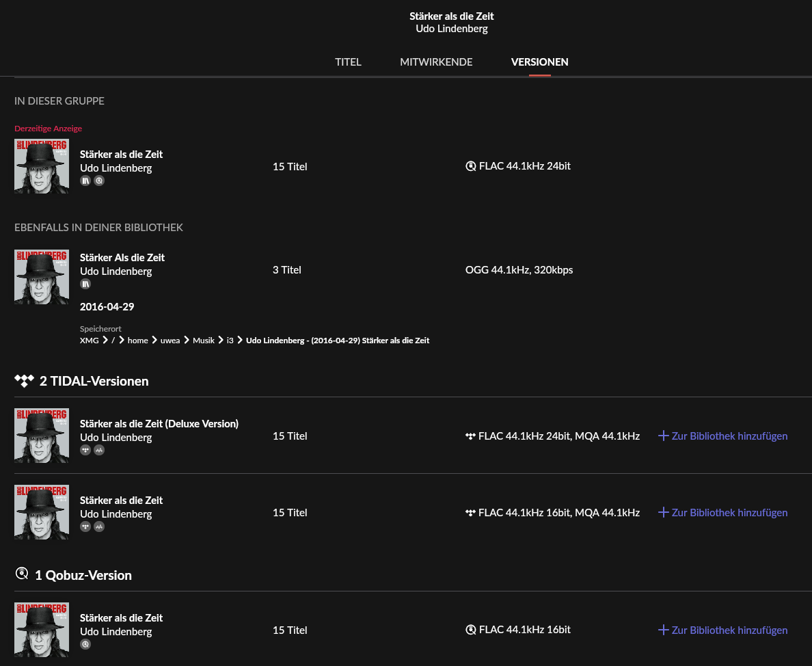Click the TIDAL badge under the Deluxe Version
Image resolution: width=812 pixels, height=666 pixels.
[85, 450]
